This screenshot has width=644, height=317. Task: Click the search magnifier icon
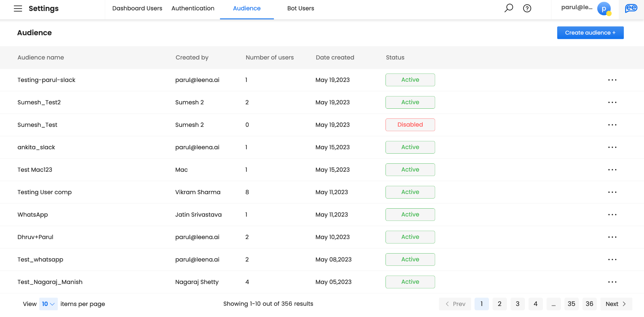pyautogui.click(x=508, y=8)
